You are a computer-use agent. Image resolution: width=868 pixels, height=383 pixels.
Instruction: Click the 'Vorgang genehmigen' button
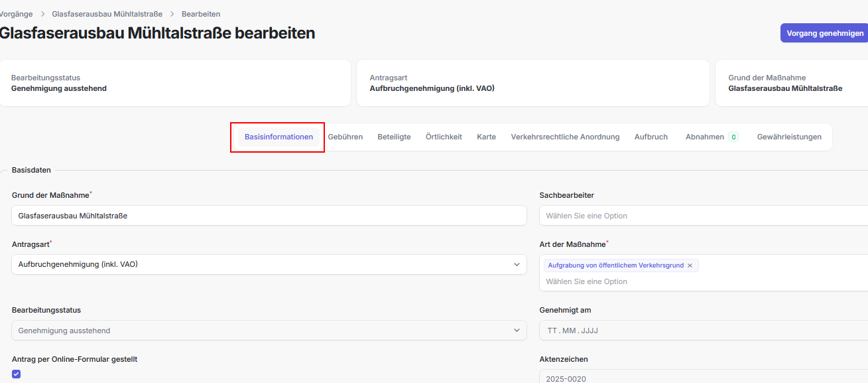coord(824,33)
